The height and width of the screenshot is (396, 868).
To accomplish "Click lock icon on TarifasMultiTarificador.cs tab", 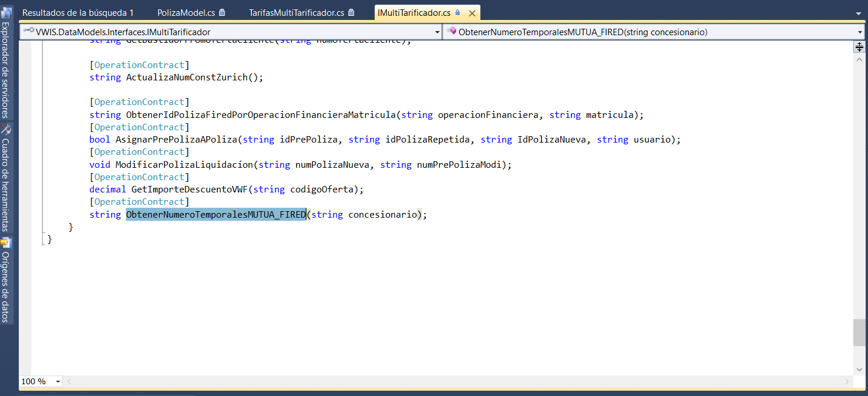I will click(x=351, y=12).
